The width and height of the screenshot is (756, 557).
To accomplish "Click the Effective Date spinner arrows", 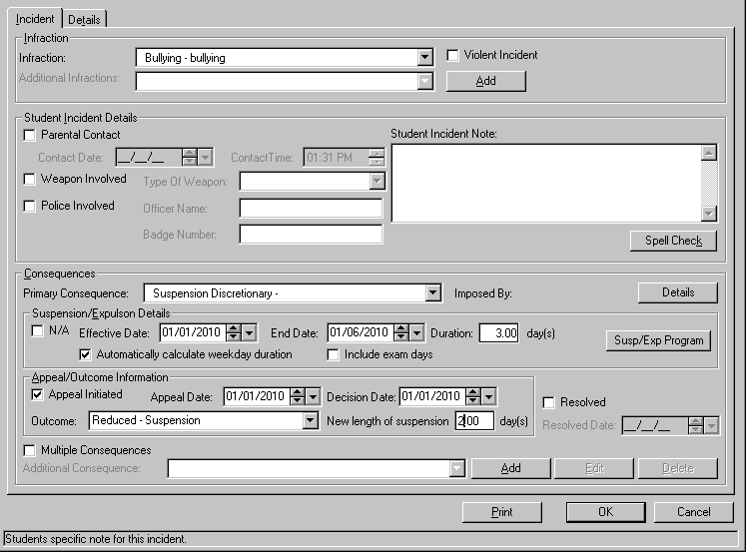I will pyautogui.click(x=234, y=333).
